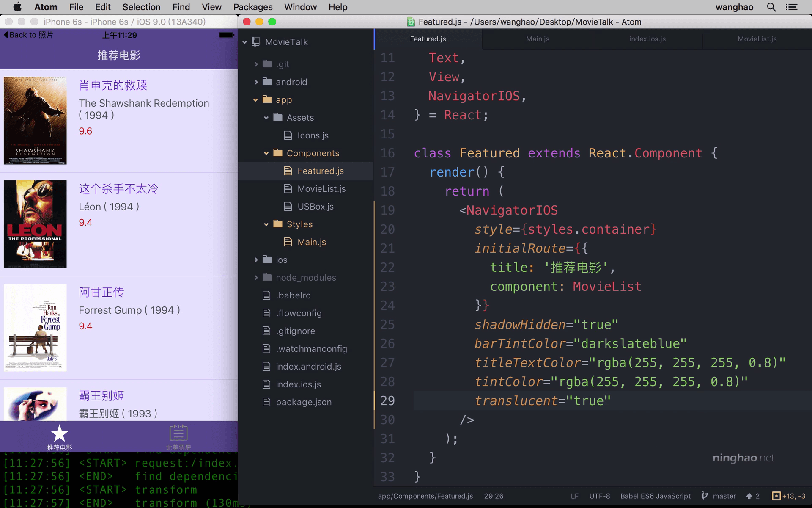Switch to the index.ios.js editor tab
Viewport: 812px width, 508px height.
647,39
